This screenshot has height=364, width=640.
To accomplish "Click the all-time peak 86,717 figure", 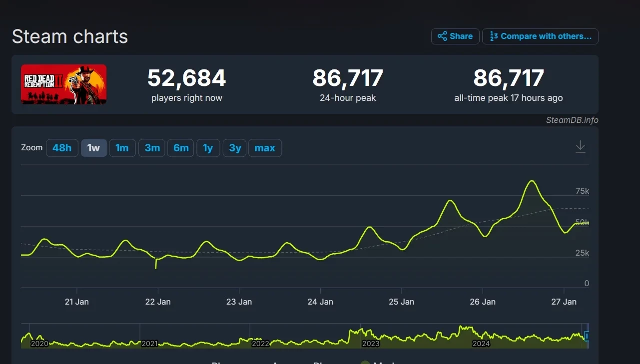I will pyautogui.click(x=508, y=78).
